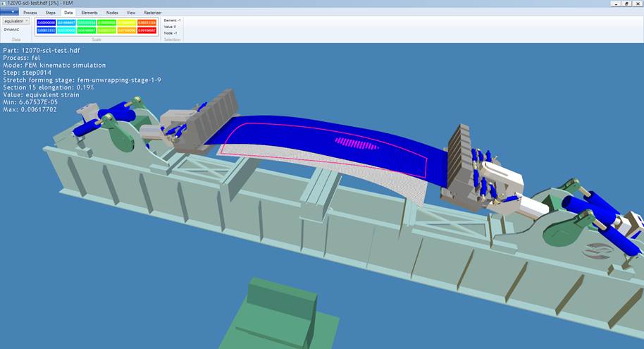Select the Elements tab
The image size is (644, 349).
coord(89,13)
